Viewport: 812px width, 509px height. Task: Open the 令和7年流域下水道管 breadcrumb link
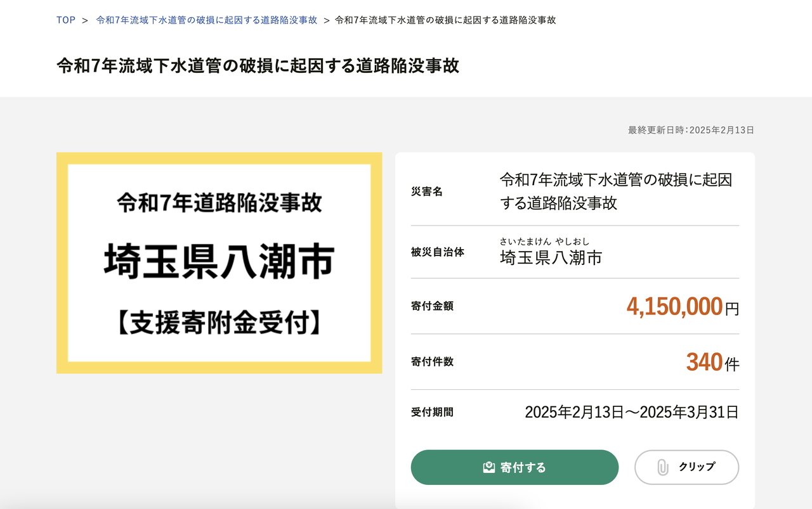tap(207, 20)
